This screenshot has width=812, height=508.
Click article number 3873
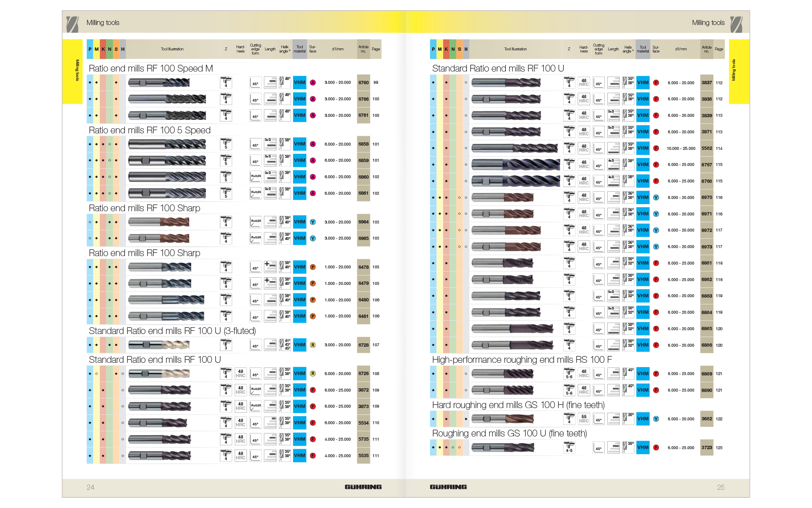(364, 406)
